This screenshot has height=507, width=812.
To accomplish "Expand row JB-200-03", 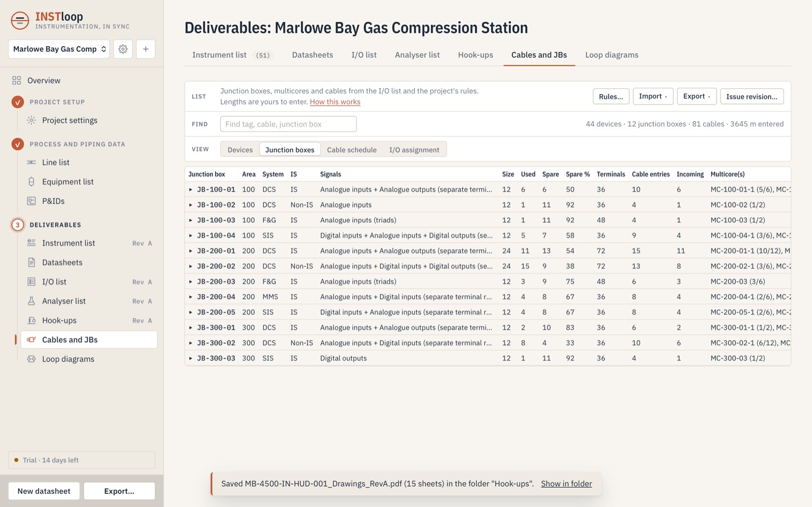I will tap(191, 282).
